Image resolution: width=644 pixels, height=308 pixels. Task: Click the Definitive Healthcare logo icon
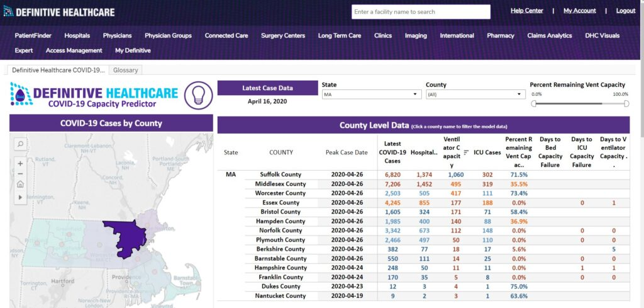8,11
